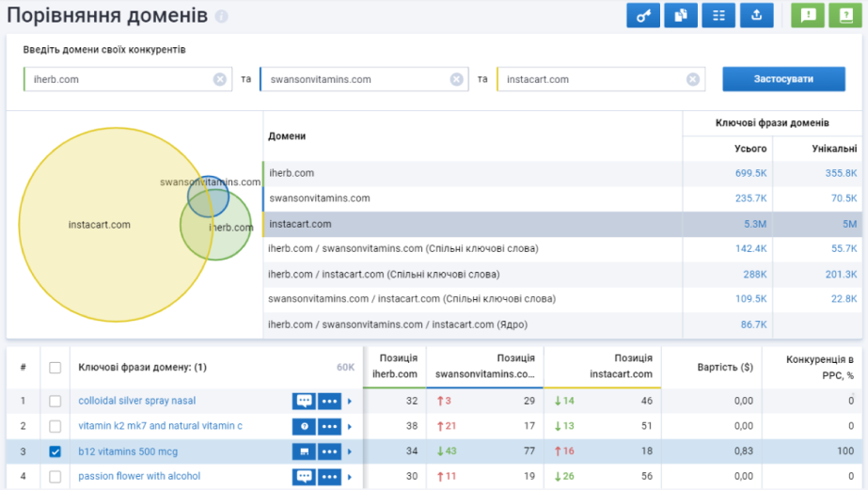This screenshot has width=868, height=490.
Task: Click the 22.8K unique value
Action: click(x=844, y=299)
